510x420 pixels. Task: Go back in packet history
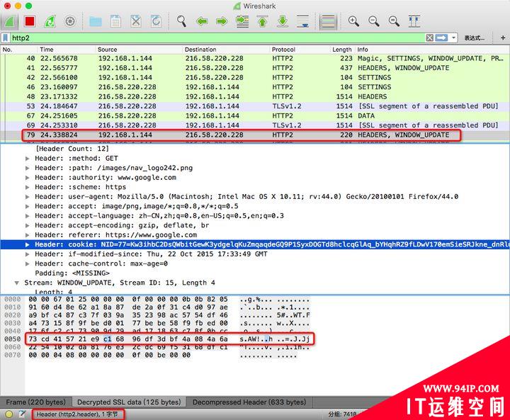point(202,21)
